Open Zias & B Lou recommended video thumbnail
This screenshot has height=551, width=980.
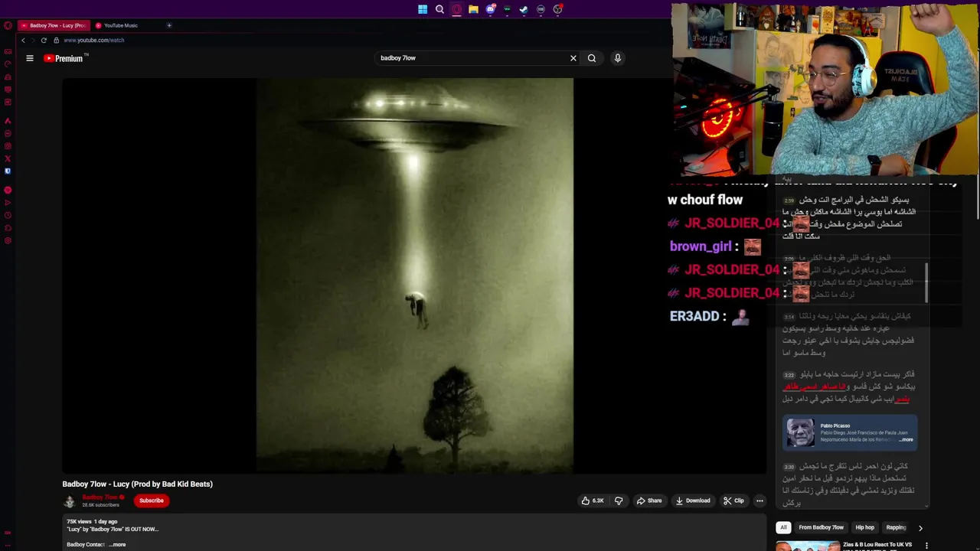[x=808, y=546]
